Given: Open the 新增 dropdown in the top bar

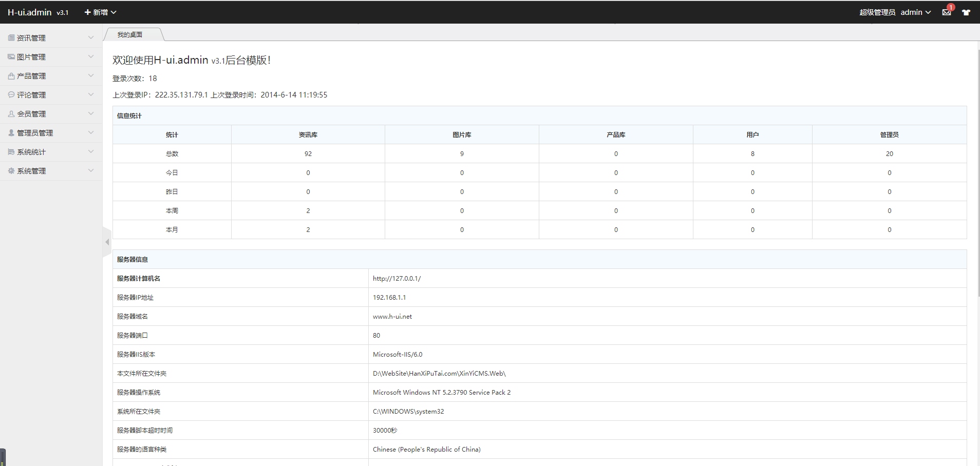Looking at the screenshot, I should pos(100,12).
